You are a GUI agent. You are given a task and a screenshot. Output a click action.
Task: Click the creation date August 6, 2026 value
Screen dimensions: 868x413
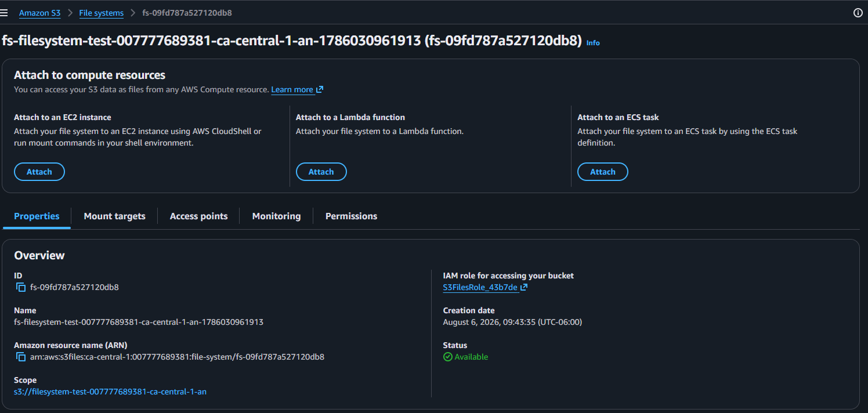tap(512, 322)
